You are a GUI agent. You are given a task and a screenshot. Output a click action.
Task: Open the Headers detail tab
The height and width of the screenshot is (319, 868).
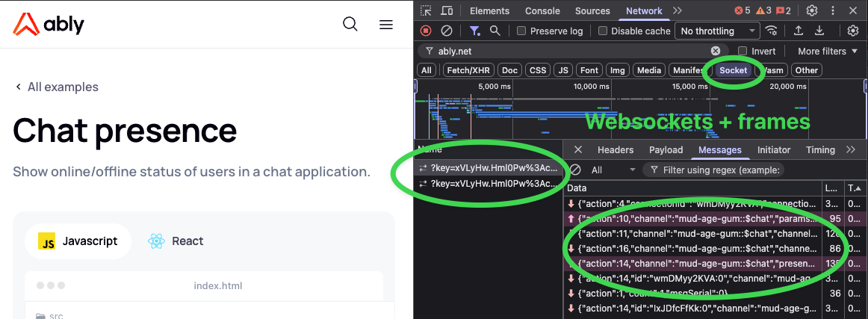(x=616, y=149)
